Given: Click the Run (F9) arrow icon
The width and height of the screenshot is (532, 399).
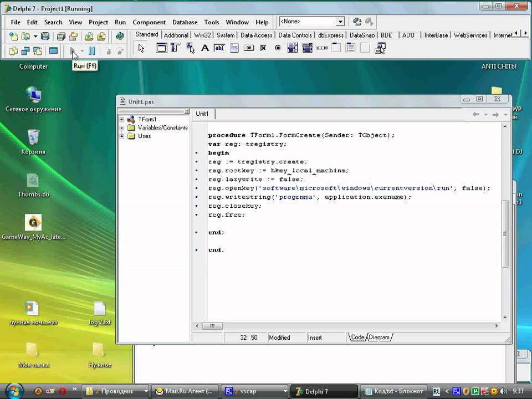Looking at the screenshot, I should click(72, 51).
